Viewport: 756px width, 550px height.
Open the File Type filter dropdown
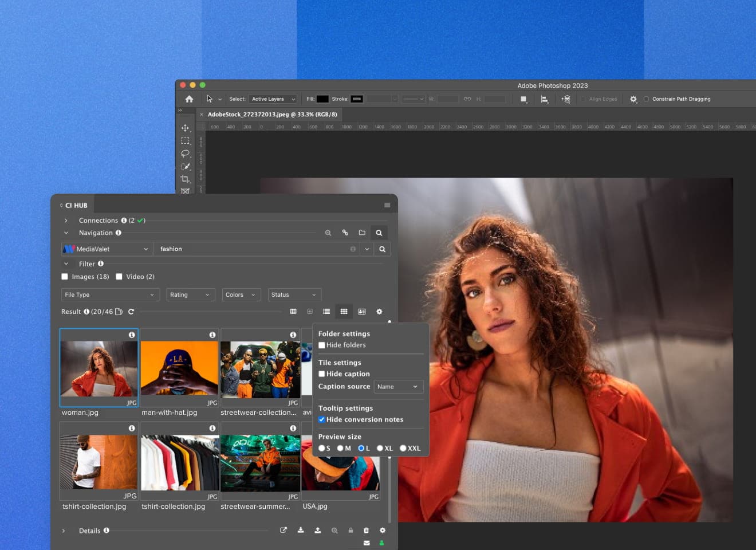(110, 294)
